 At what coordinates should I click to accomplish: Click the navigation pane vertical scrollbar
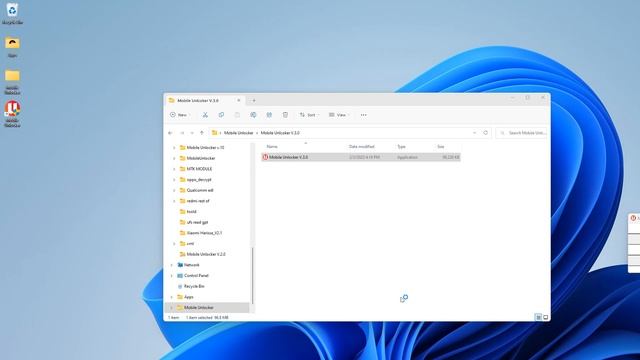pyautogui.click(x=253, y=276)
